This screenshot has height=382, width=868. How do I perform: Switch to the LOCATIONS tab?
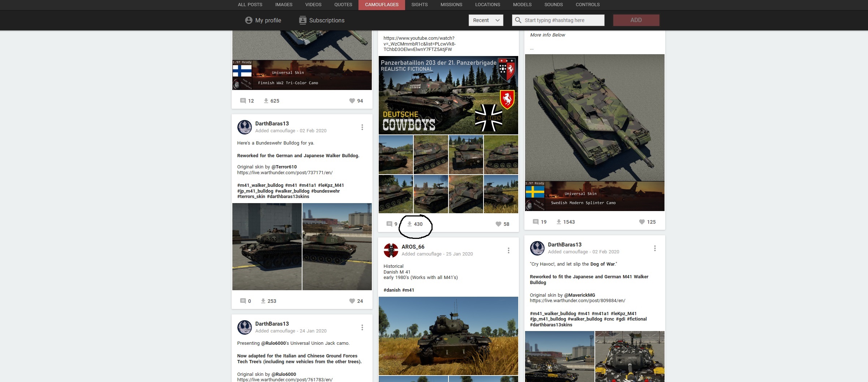click(487, 5)
